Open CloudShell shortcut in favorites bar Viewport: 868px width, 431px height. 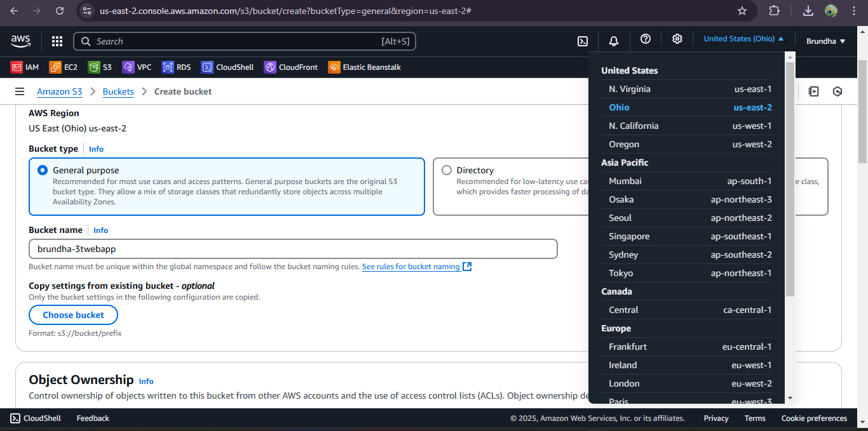click(227, 67)
